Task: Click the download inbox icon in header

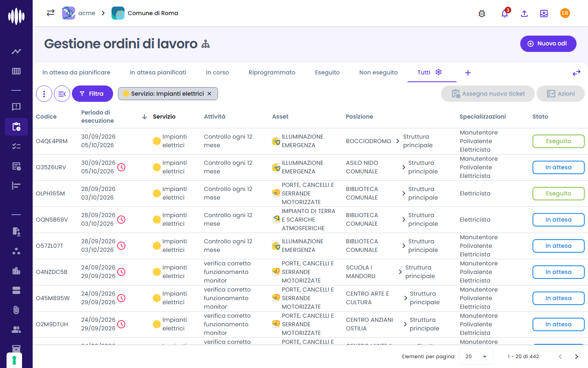Action: (544, 13)
